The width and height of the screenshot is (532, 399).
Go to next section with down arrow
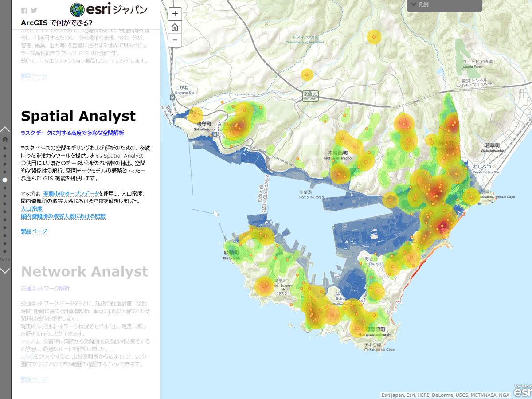[5, 270]
